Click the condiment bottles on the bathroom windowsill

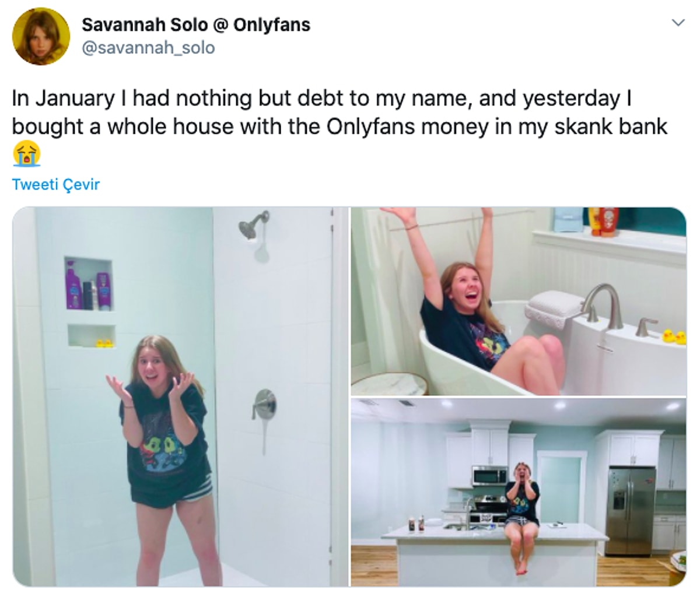pos(601,220)
